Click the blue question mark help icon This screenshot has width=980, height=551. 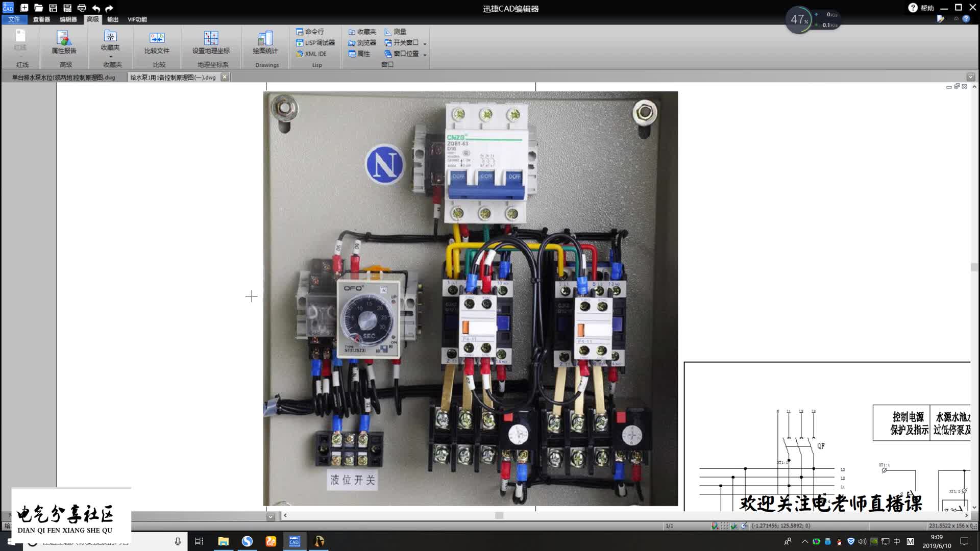point(966,18)
